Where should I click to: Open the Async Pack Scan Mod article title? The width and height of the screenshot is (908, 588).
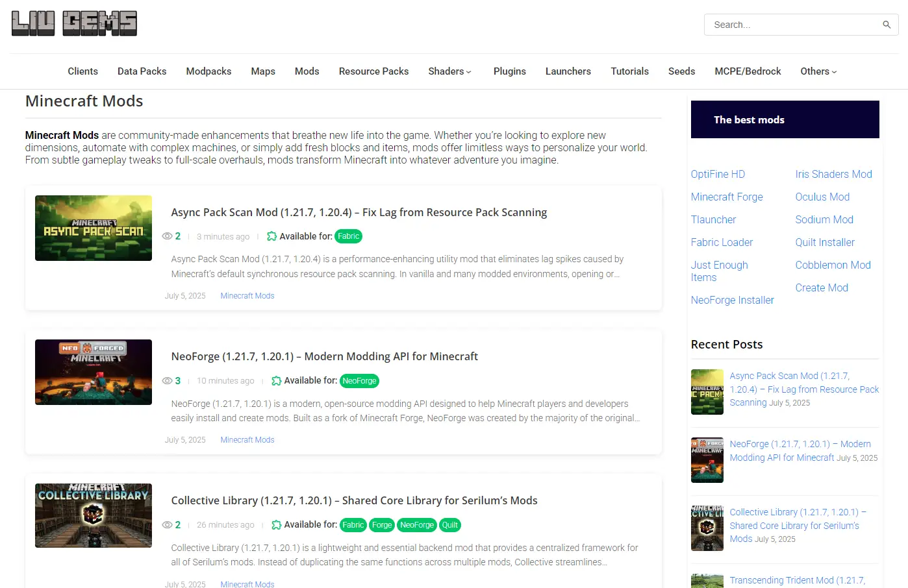pyautogui.click(x=359, y=212)
